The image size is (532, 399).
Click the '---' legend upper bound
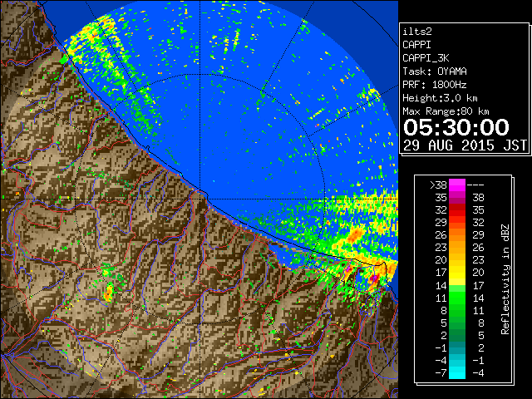click(x=475, y=185)
